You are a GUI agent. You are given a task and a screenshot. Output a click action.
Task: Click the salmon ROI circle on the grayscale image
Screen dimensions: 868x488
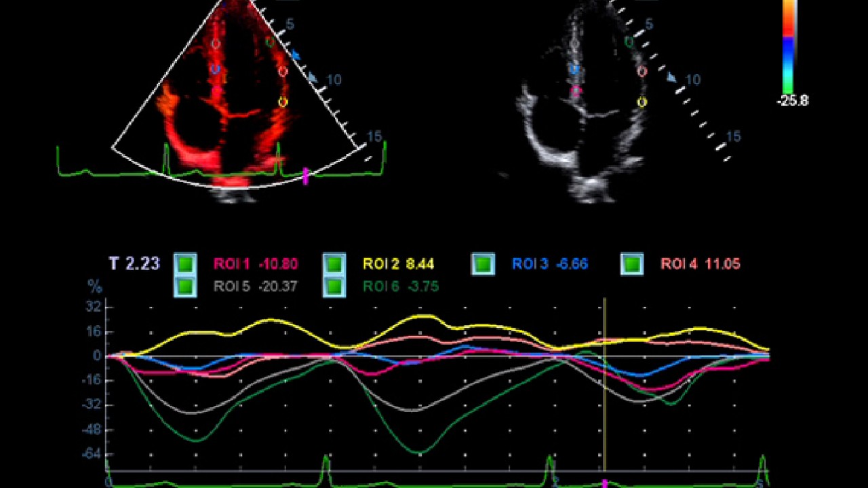(x=642, y=71)
